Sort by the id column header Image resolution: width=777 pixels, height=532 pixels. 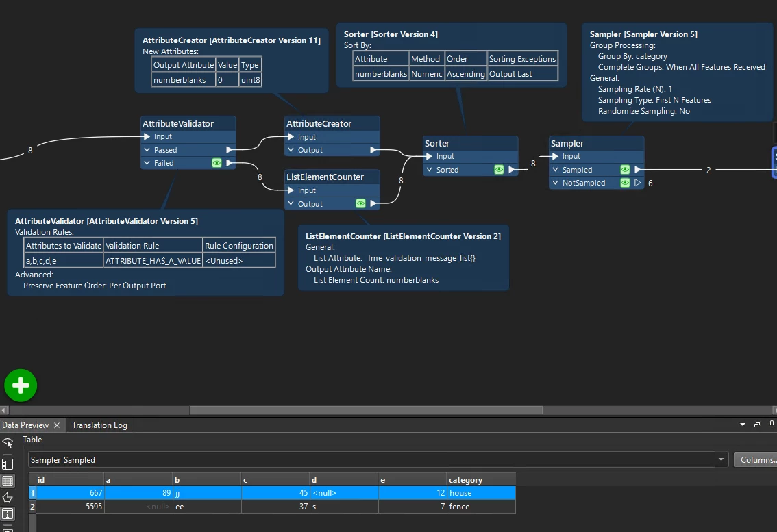pyautogui.click(x=70, y=479)
